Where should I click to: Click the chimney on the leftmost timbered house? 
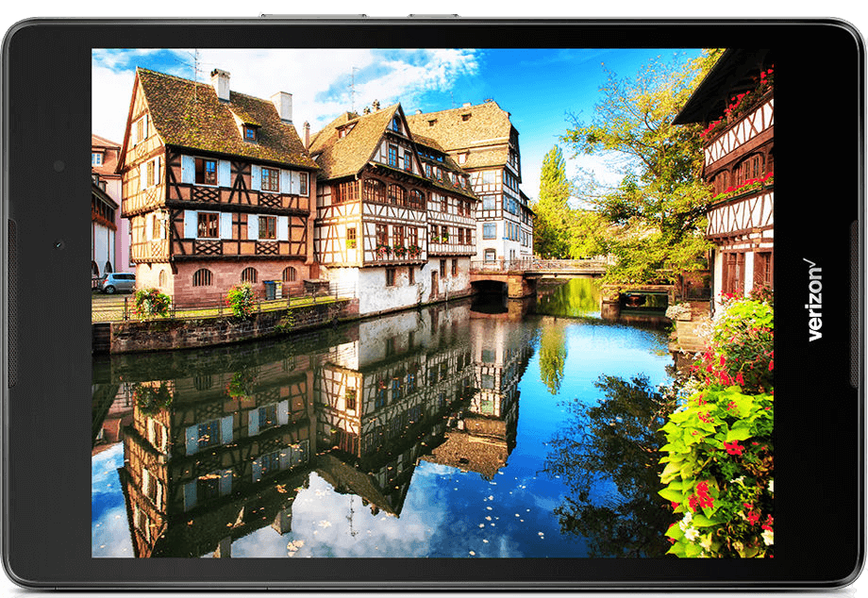pos(221,85)
